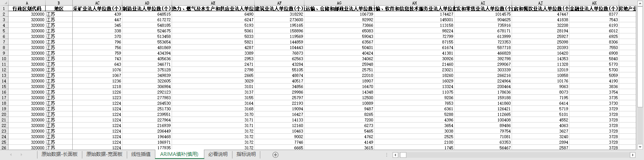Click the 金融业法人单位数(个) header cell
Viewport: 644px width, 160px height.
[594, 9]
